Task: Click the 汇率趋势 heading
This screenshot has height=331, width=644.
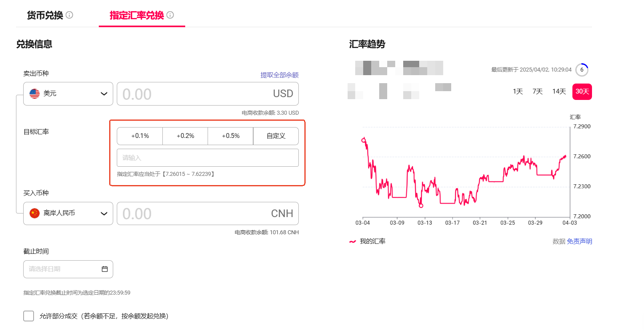Action: pos(367,44)
